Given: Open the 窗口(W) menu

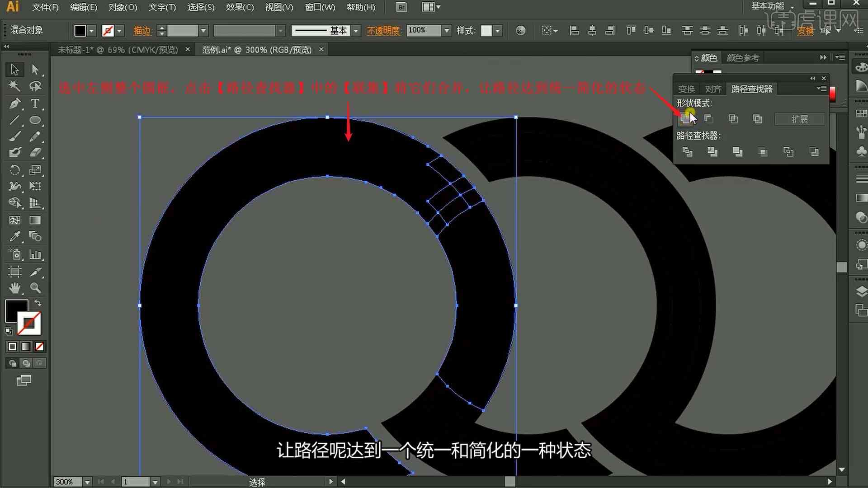Looking at the screenshot, I should click(x=320, y=7).
